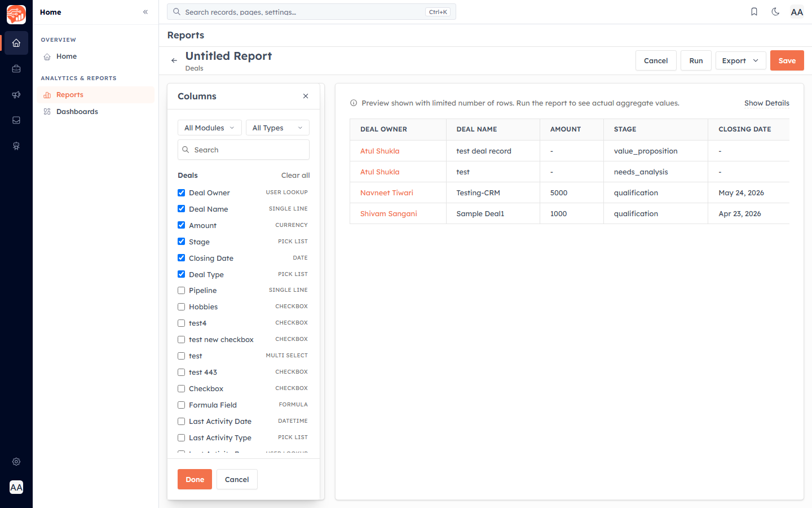Viewport: 812px width, 508px height.
Task: Toggle dark mode moon icon
Action: [x=775, y=12]
